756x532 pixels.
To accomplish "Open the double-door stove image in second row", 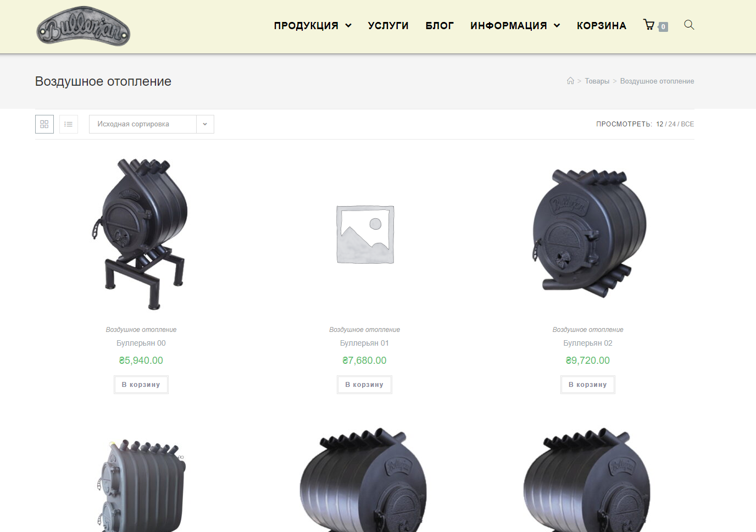I will coord(141,485).
